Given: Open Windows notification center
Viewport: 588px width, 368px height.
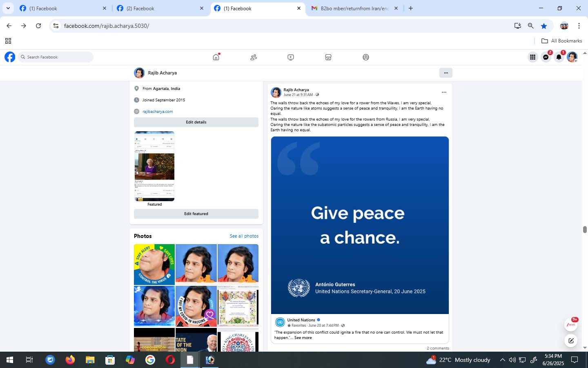Looking at the screenshot, I should pos(575,360).
